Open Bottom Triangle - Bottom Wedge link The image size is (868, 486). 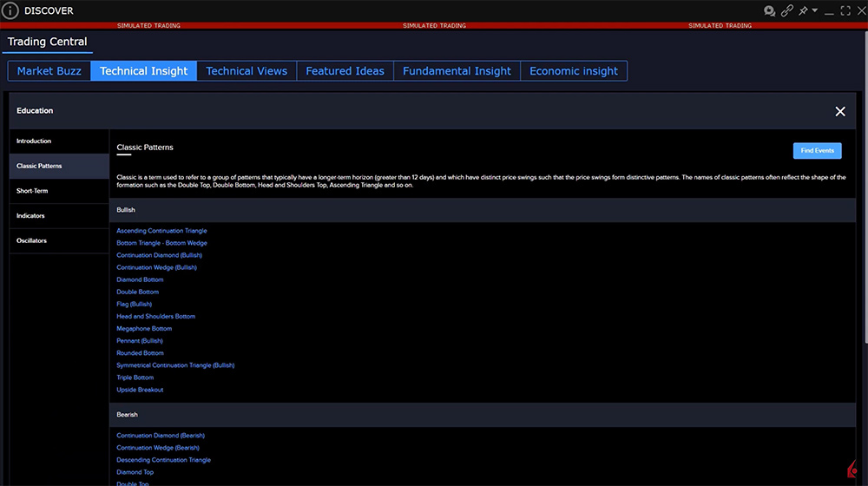[x=161, y=243]
